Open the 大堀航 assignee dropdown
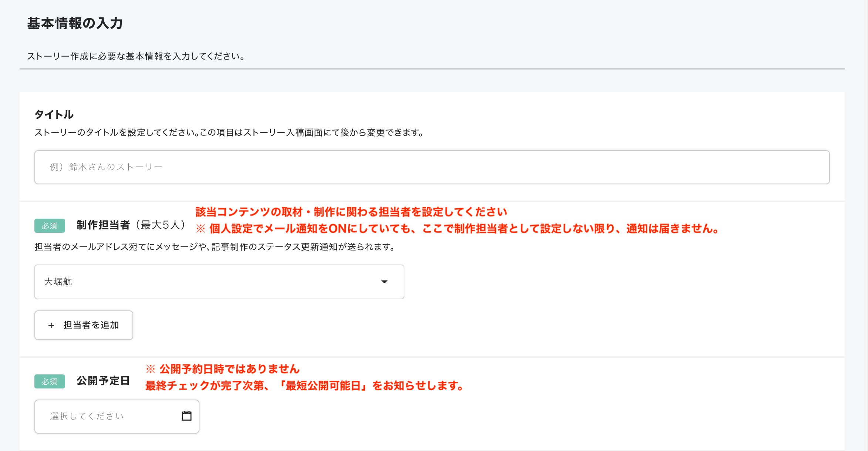The width and height of the screenshot is (868, 451). click(x=207, y=282)
